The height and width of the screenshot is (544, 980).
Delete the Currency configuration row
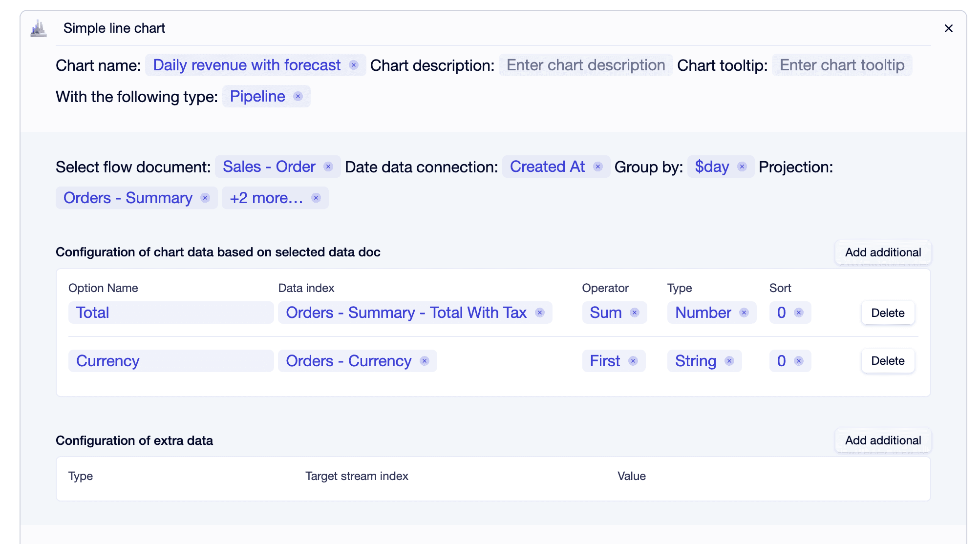click(x=888, y=361)
